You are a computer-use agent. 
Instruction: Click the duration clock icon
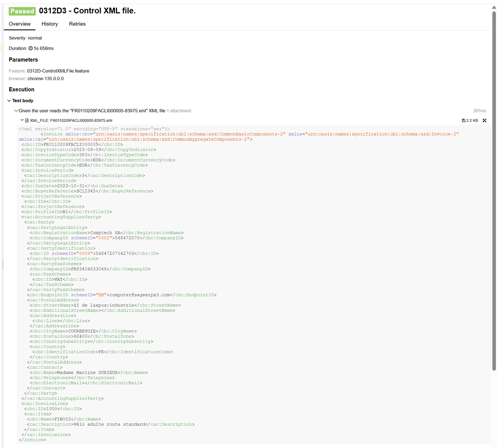30,48
